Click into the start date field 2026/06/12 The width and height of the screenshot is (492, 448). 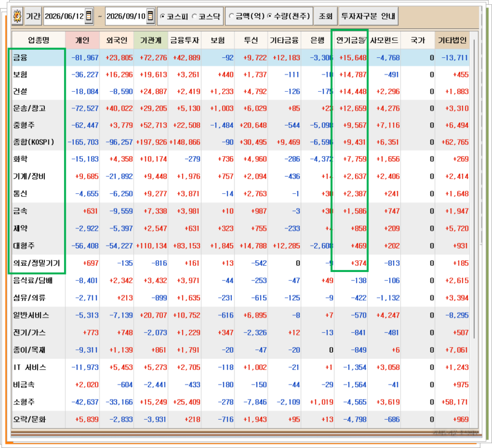65,16
